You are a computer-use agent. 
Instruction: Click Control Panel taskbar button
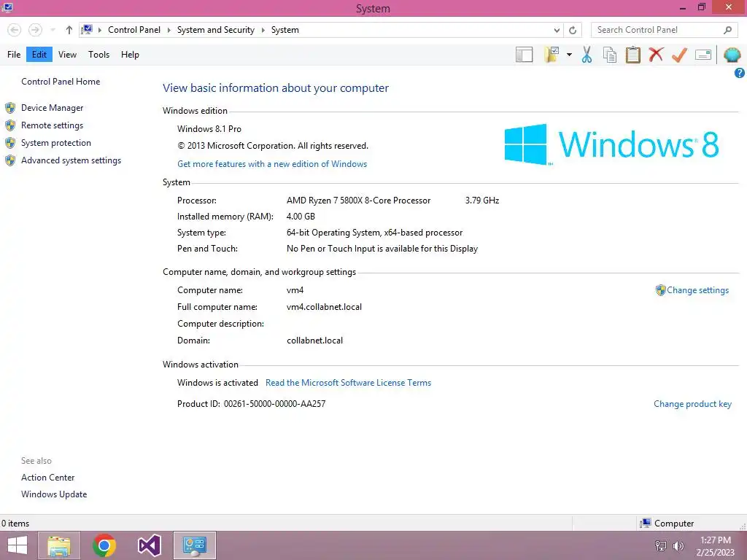pyautogui.click(x=194, y=545)
